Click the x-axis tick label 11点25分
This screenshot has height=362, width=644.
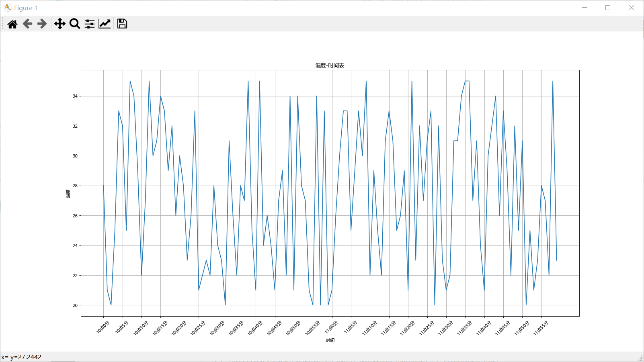point(427,328)
